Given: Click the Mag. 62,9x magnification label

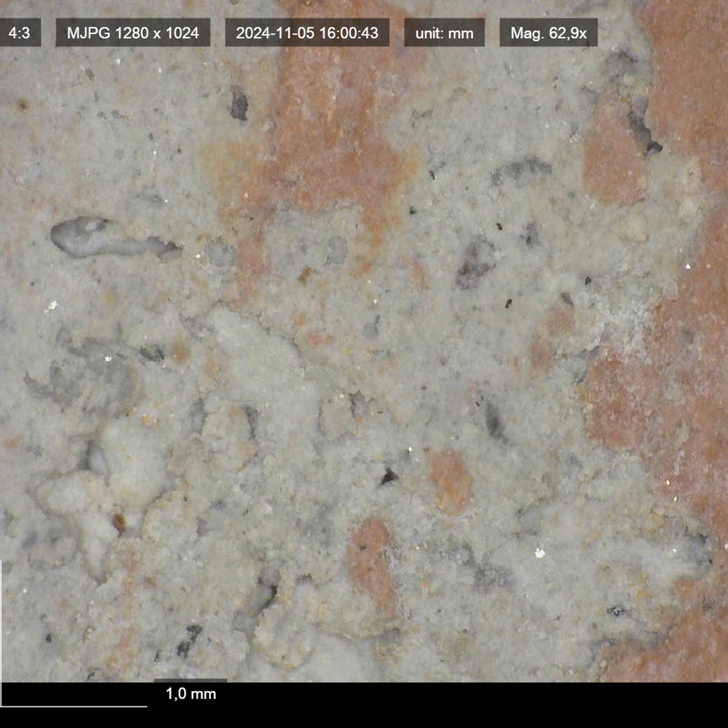Looking at the screenshot, I should (548, 33).
